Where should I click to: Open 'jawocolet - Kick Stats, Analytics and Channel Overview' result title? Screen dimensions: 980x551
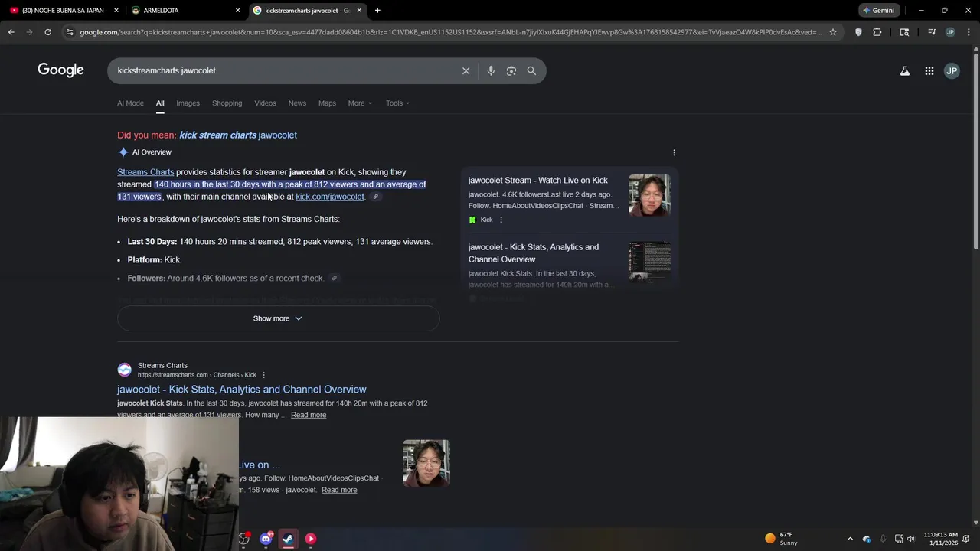click(242, 390)
